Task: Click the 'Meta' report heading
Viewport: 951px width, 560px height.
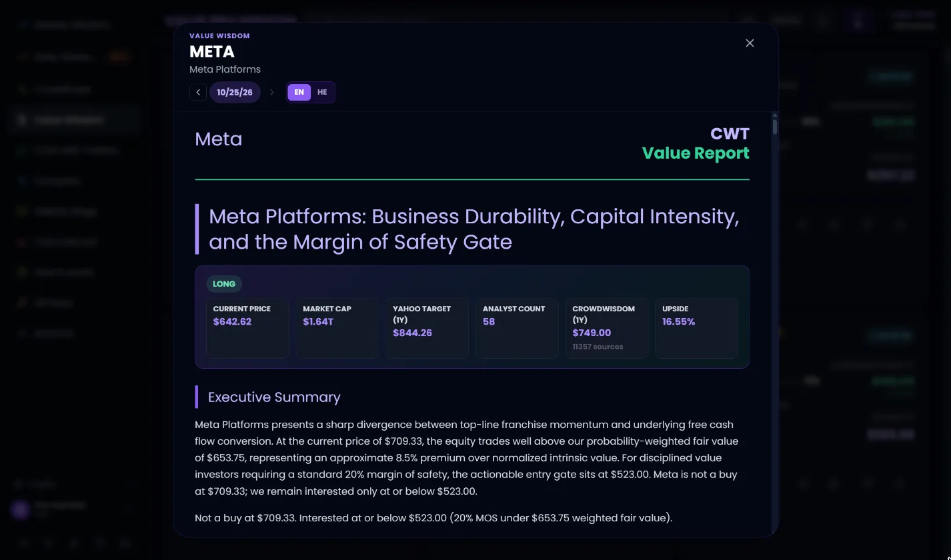Action: (x=219, y=139)
